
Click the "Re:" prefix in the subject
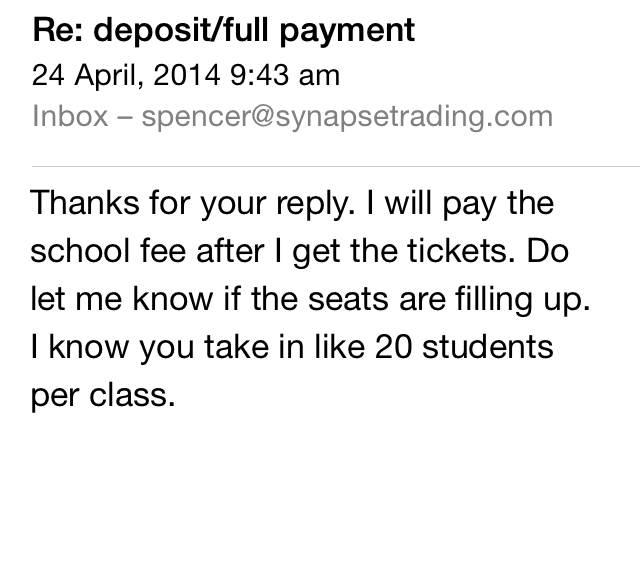[x=57, y=31]
